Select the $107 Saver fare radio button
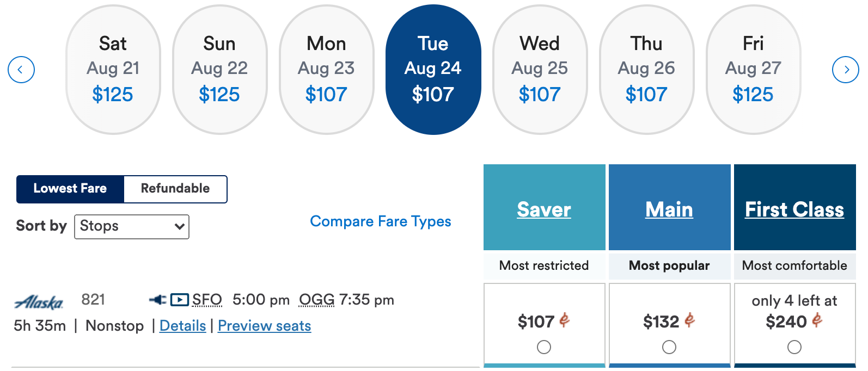This screenshot has width=868, height=371. (544, 347)
